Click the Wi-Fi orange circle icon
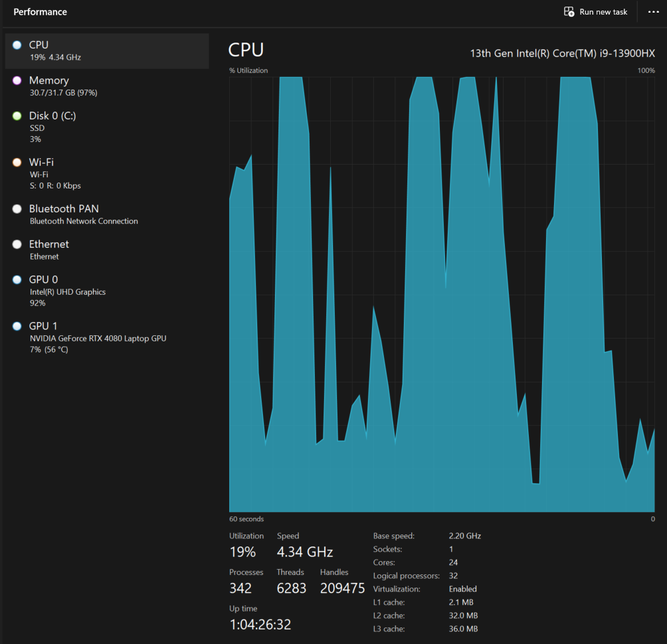Screen dimensions: 667x644 (x=17, y=163)
